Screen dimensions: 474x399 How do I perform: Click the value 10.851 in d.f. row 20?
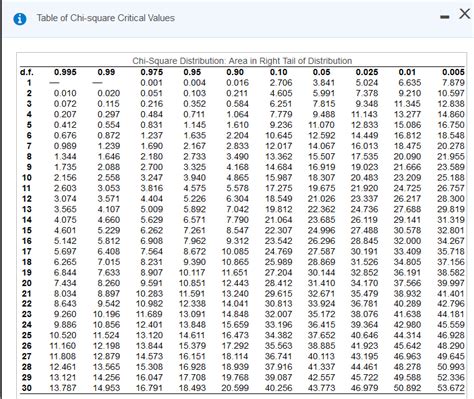click(x=192, y=283)
